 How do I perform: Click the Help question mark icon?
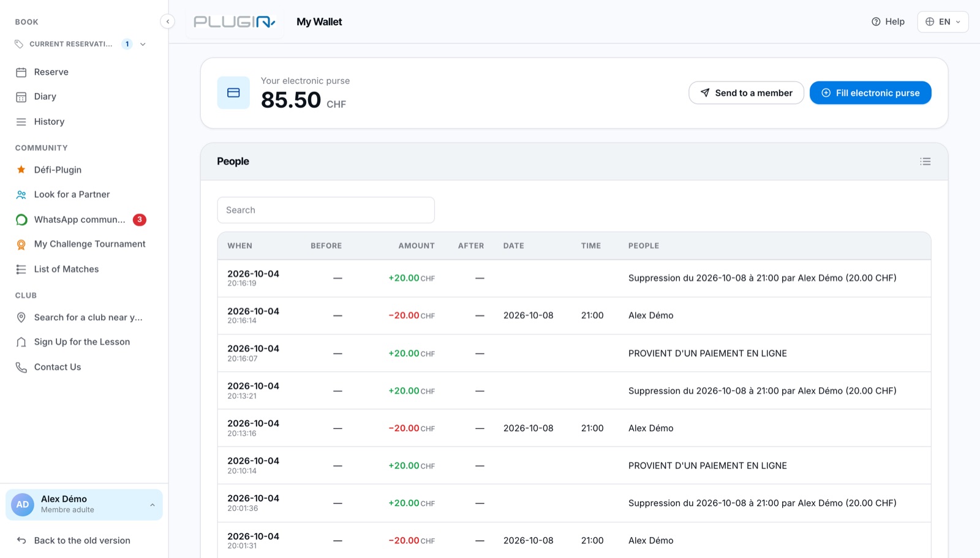coord(876,22)
